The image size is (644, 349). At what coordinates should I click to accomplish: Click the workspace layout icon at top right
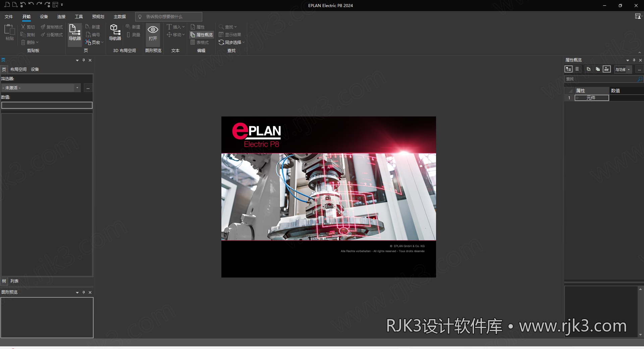tap(638, 16)
